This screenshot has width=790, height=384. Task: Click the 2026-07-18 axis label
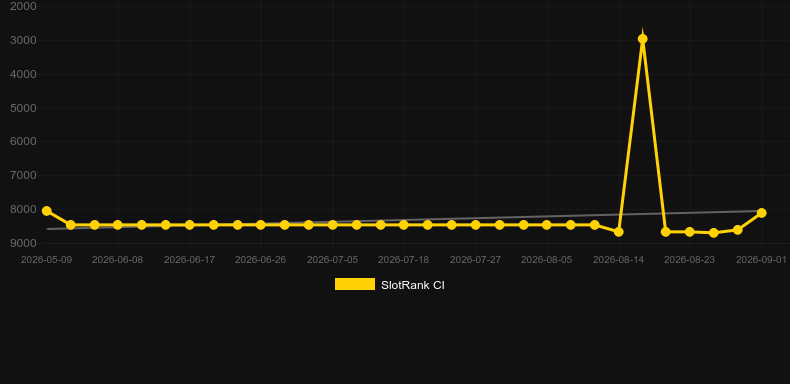[x=404, y=260]
